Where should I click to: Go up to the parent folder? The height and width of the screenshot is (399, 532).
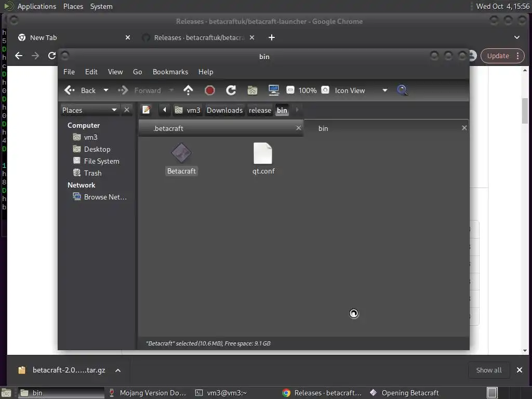click(x=188, y=90)
